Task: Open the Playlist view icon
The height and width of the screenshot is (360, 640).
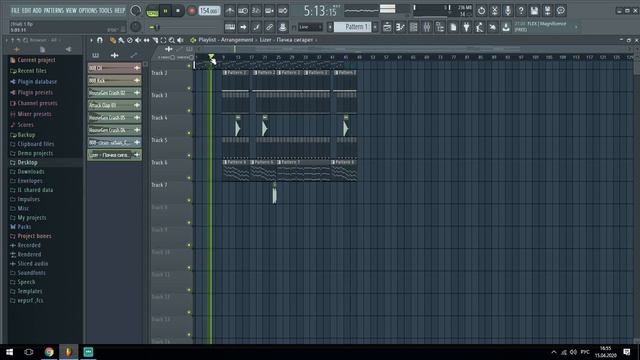Action: (387, 27)
